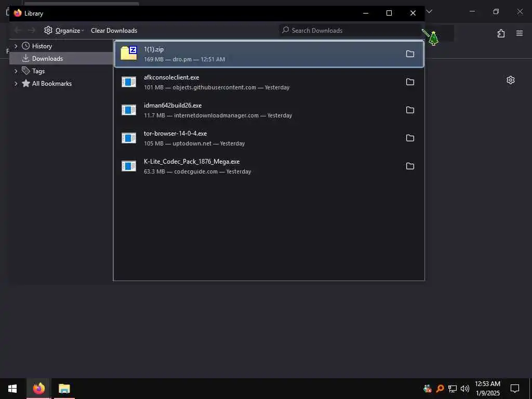Open containing folder for 1(1).zip
Screen dimensions: 532x399
point(410,54)
